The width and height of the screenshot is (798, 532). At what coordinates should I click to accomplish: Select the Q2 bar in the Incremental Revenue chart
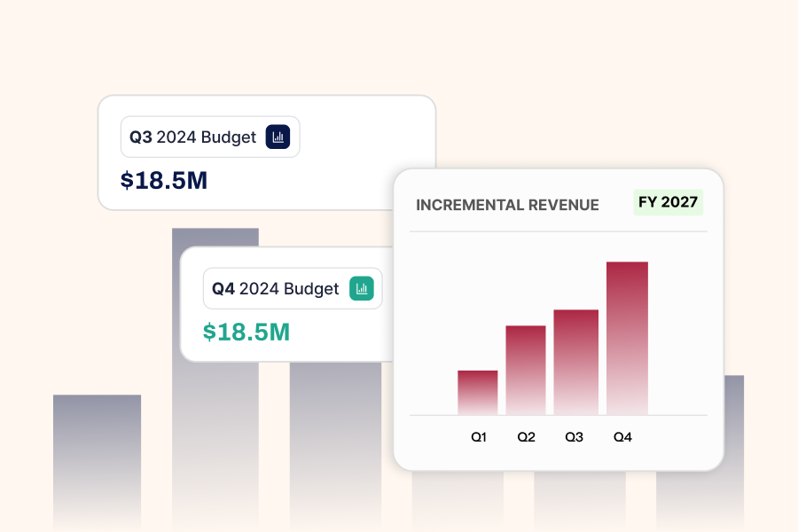click(526, 370)
